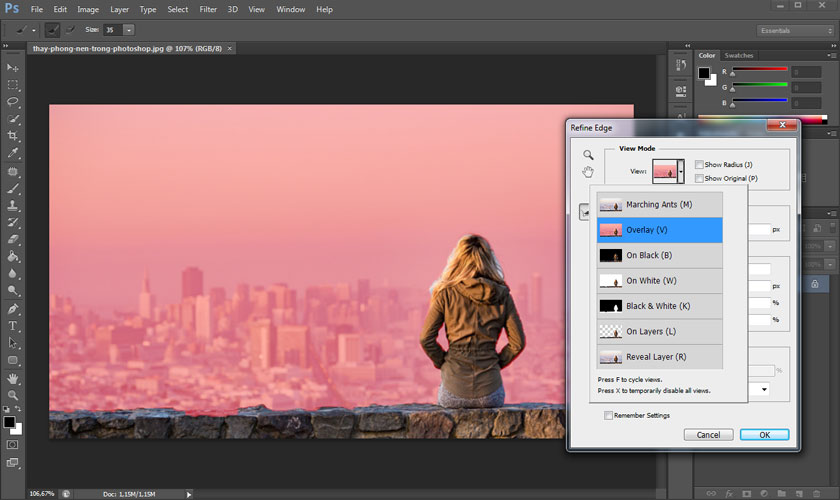Screen dimensions: 840x500
Task: Click the color spectrum ramp
Action: tap(762, 117)
